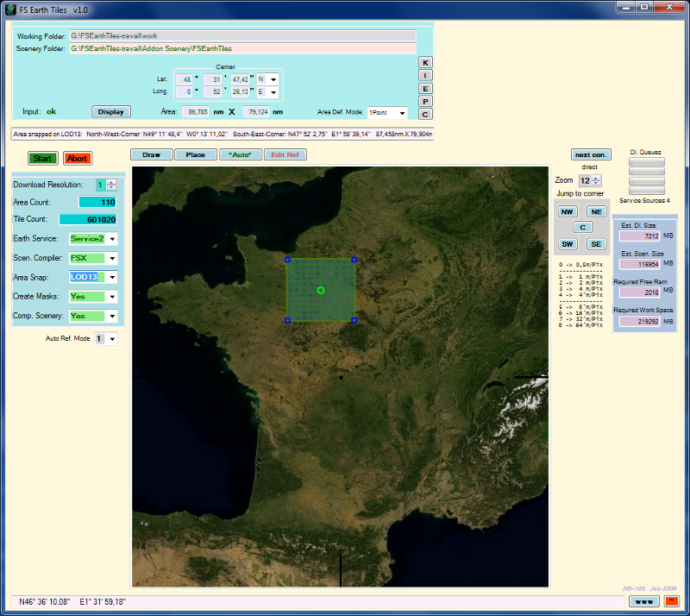Click the Edit Ref button
The image size is (690, 616).
pos(285,154)
